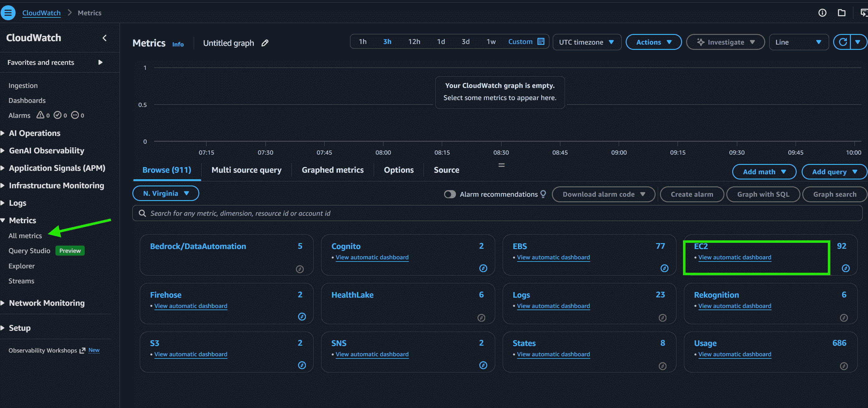The height and width of the screenshot is (408, 868).
Task: Click the lightbulb icon beside Alarm recommendations
Action: pyautogui.click(x=543, y=194)
